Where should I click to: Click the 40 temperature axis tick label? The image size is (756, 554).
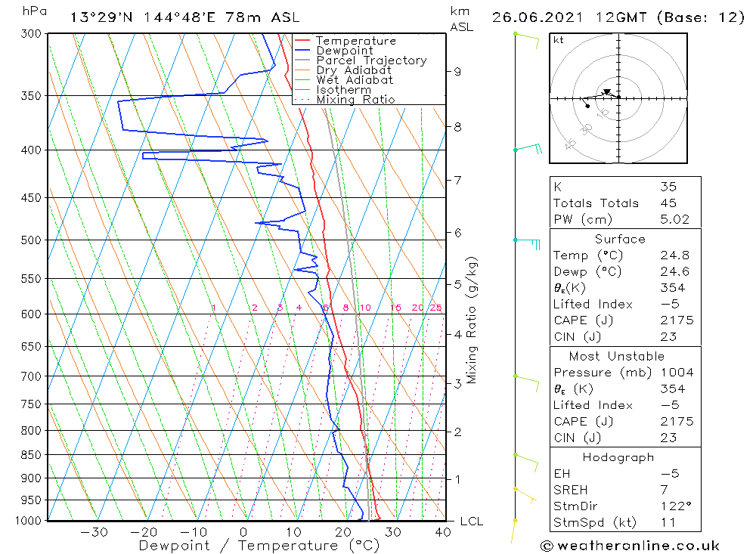pos(442,532)
